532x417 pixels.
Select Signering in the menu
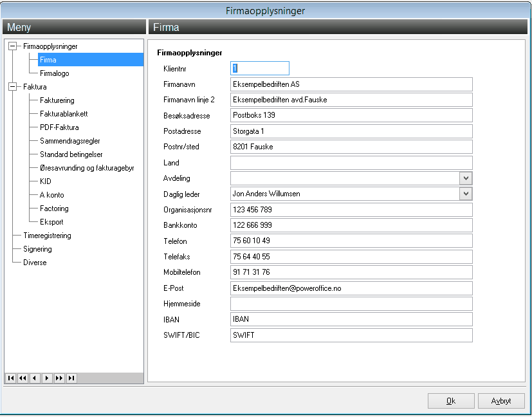point(37,249)
